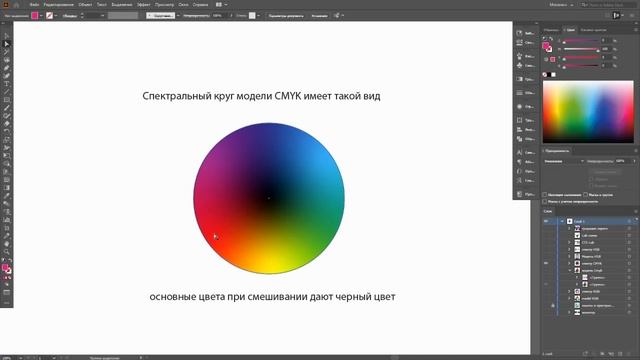Screen dimensions: 640x360
Task: Click the Слои panel tab
Action: click(548, 211)
